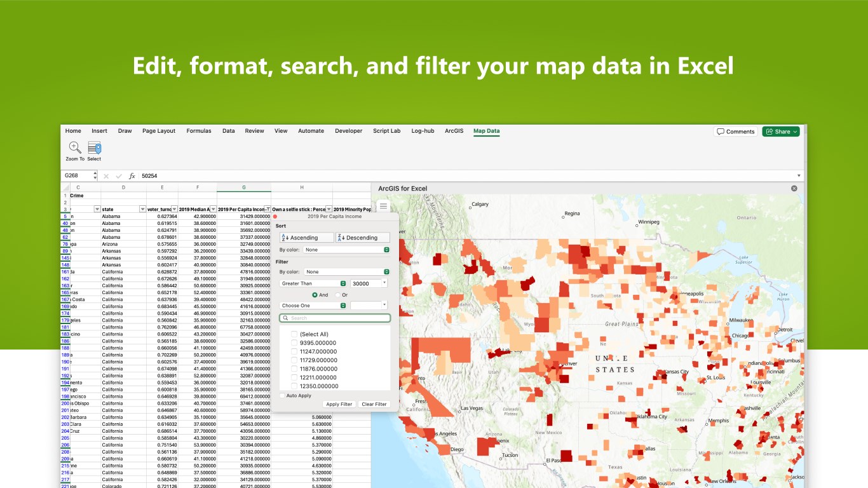868x488 pixels.
Task: Select the Or radio button
Action: (337, 295)
